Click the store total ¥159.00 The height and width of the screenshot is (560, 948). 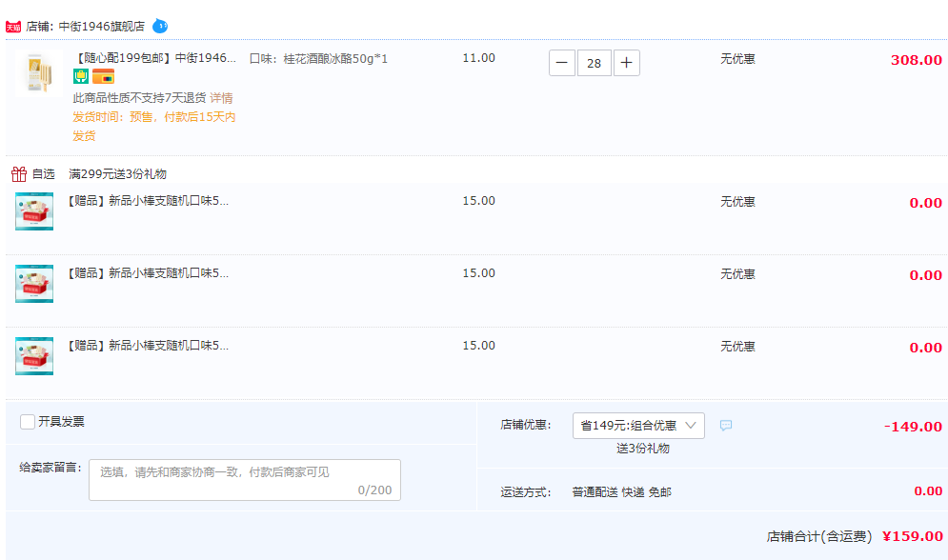(x=913, y=536)
